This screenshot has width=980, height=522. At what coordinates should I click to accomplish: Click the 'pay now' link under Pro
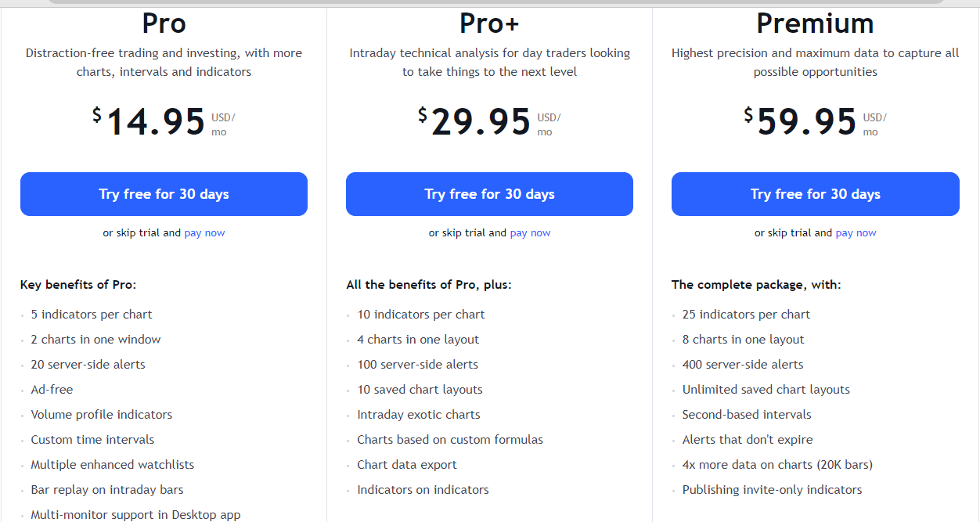(204, 232)
